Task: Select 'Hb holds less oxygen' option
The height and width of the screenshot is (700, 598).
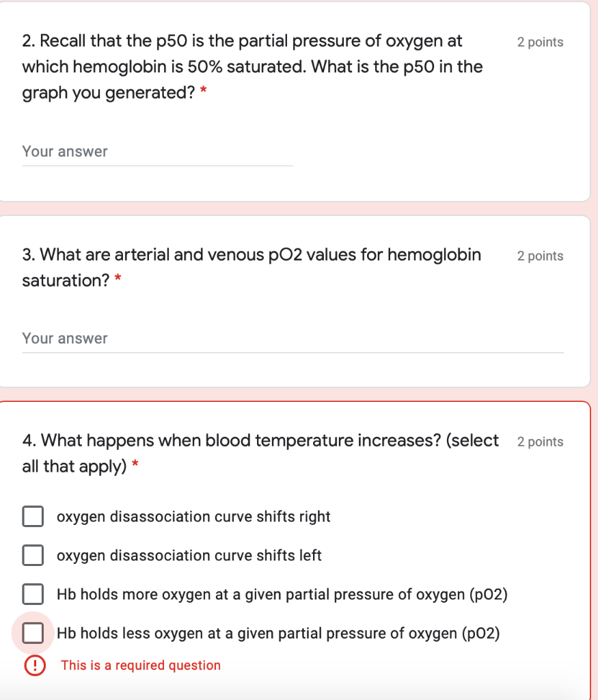Action: 33,633
